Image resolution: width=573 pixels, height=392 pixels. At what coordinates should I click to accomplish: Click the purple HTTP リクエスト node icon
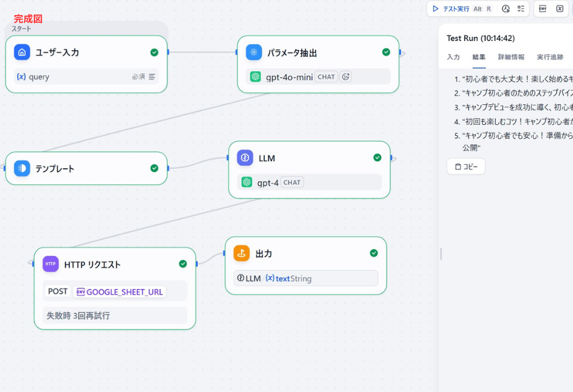(51, 264)
